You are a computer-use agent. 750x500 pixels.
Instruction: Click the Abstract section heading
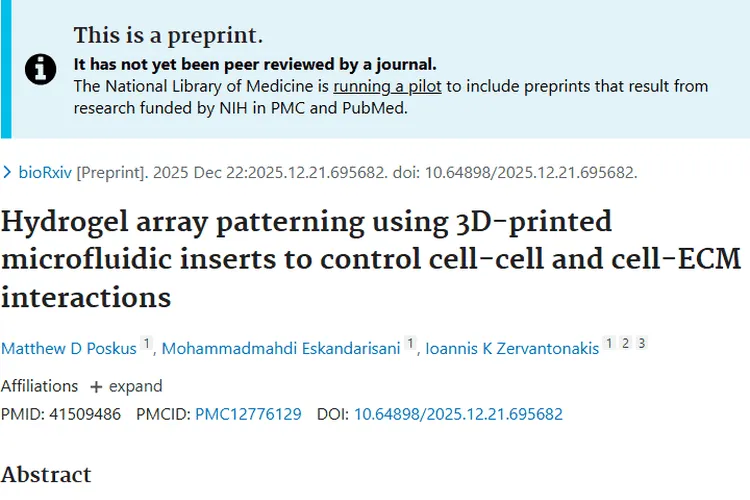[46, 474]
